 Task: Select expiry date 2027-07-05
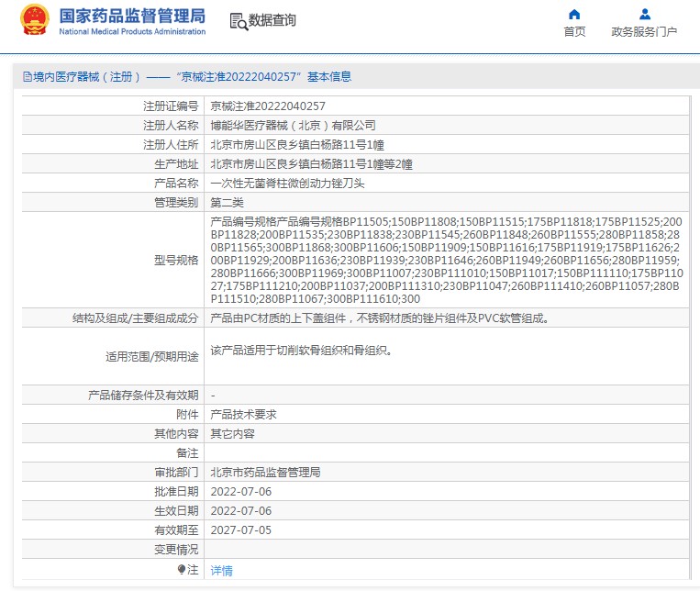pyautogui.click(x=241, y=530)
